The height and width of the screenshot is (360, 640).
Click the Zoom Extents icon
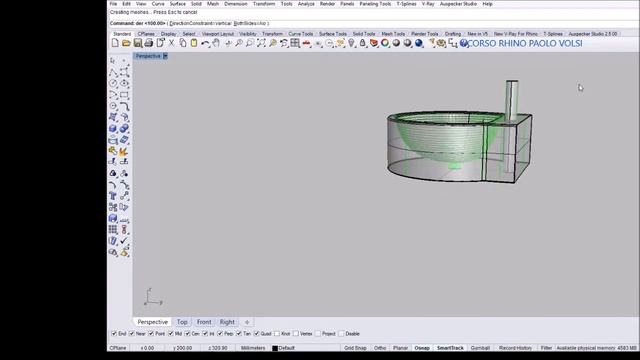coord(261,43)
